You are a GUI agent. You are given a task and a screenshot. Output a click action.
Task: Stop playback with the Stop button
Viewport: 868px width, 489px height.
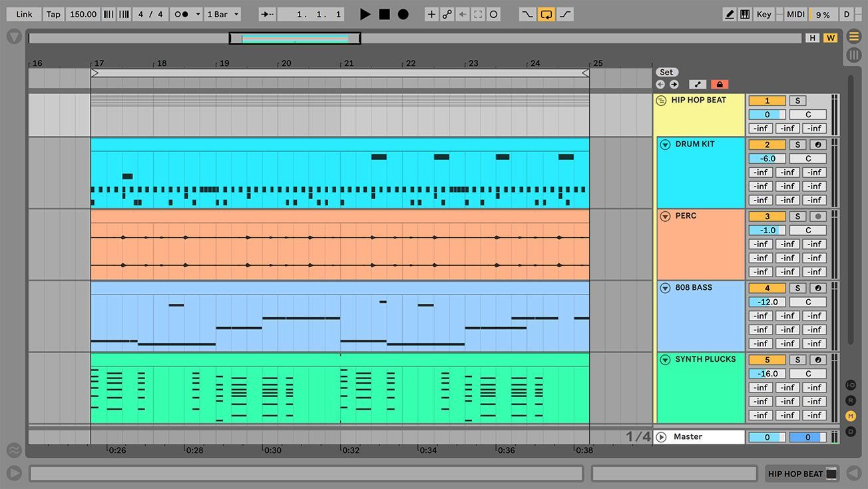coord(384,14)
